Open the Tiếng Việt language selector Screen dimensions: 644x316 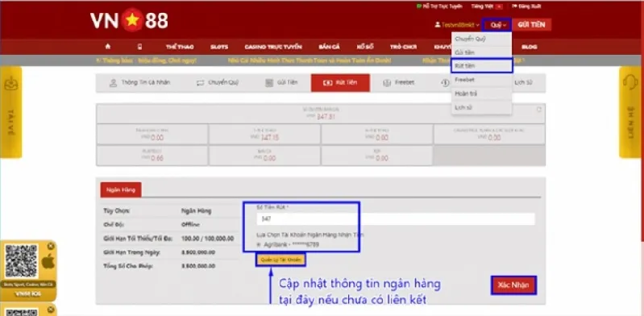487,6
